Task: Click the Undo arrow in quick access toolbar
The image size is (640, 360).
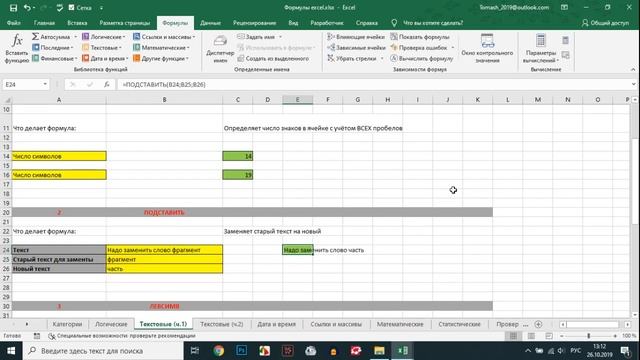Action: [x=27, y=8]
